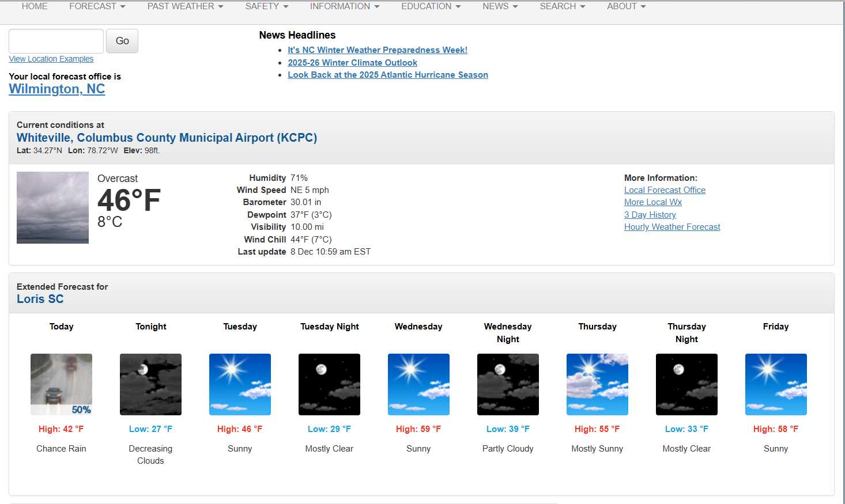Image resolution: width=845 pixels, height=504 pixels.
Task: Click Tuesday's Sunny forecast icon
Action: pos(240,384)
